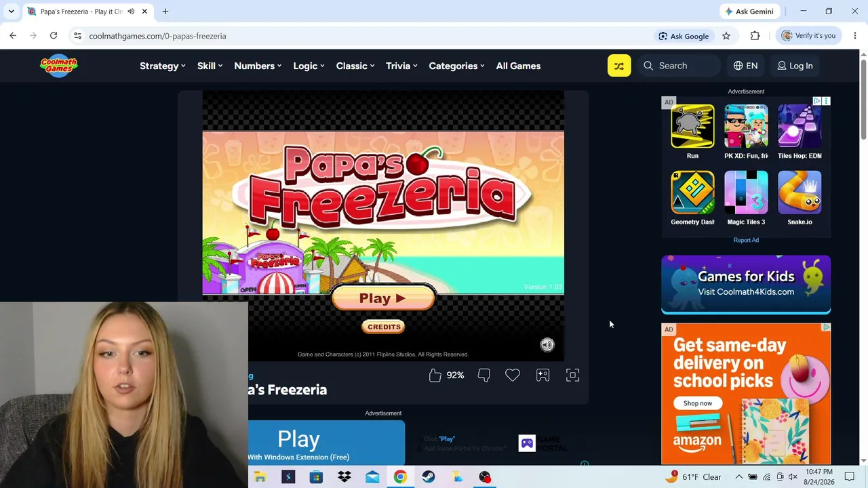
Task: Expand the Strategy menu
Action: (x=163, y=66)
